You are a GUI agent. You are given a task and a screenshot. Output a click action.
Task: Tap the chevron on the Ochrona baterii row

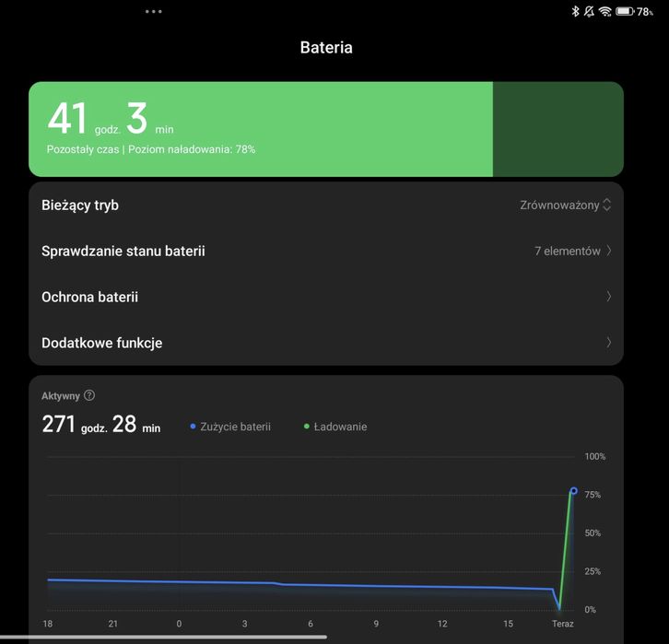click(x=609, y=297)
